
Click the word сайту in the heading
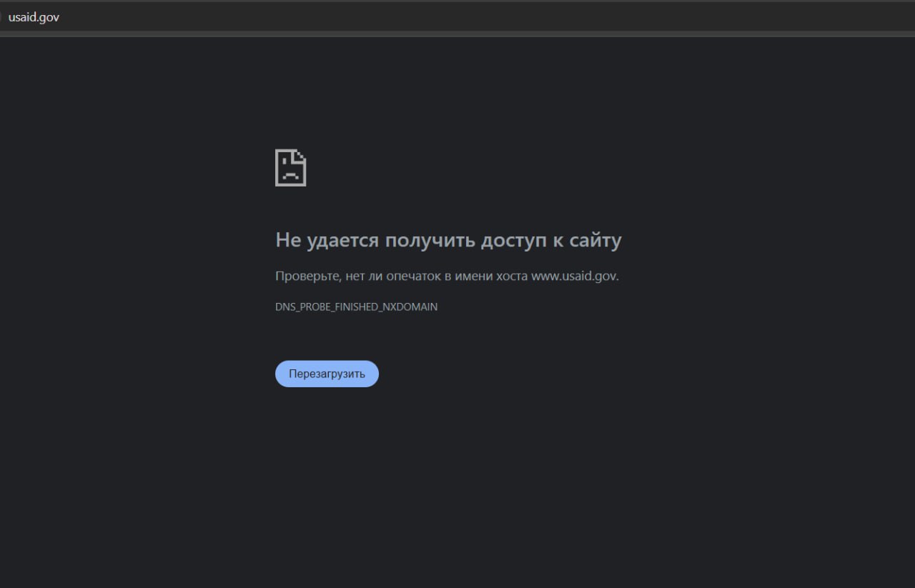coord(595,241)
